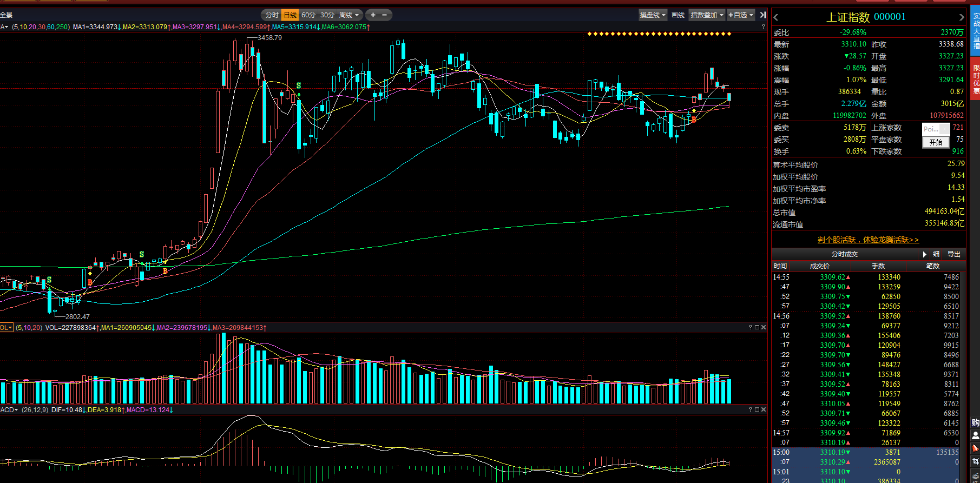Screen dimensions: 980x483
Task: Open the MACD indicator selector dropdown
Action: pyautogui.click(x=9, y=409)
